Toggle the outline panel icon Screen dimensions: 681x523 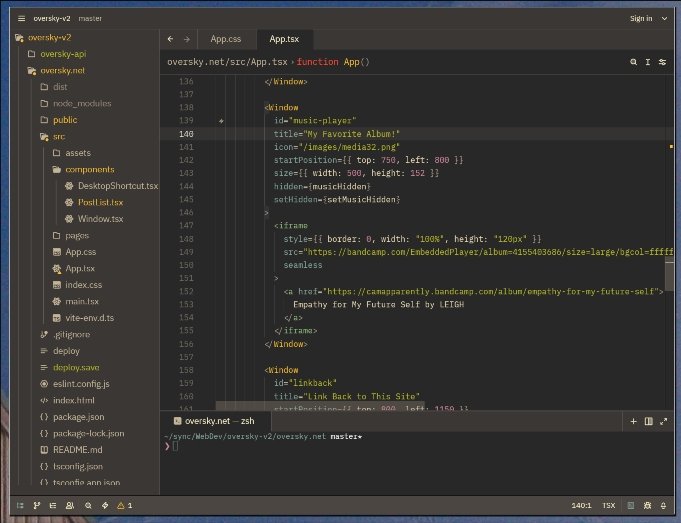coord(55,506)
